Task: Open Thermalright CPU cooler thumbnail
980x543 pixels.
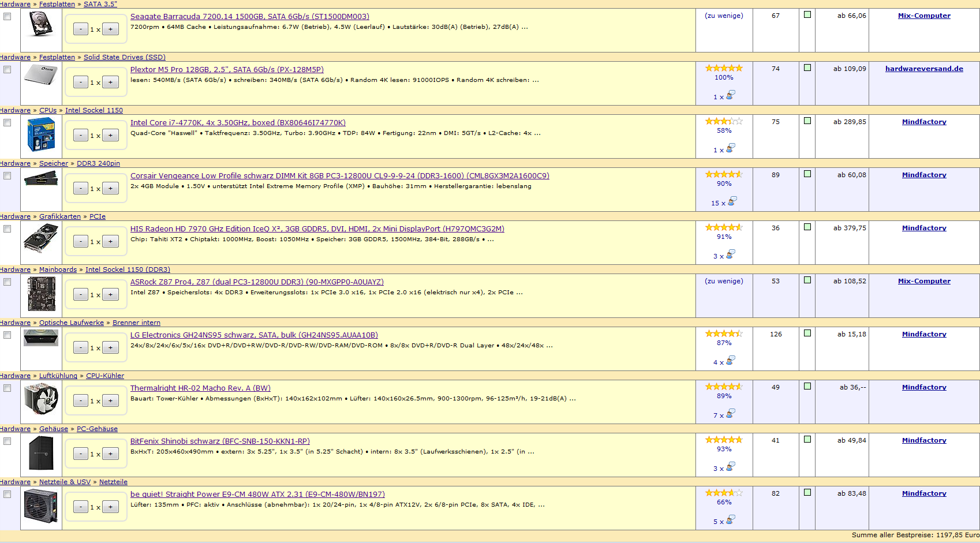Action: pyautogui.click(x=41, y=399)
